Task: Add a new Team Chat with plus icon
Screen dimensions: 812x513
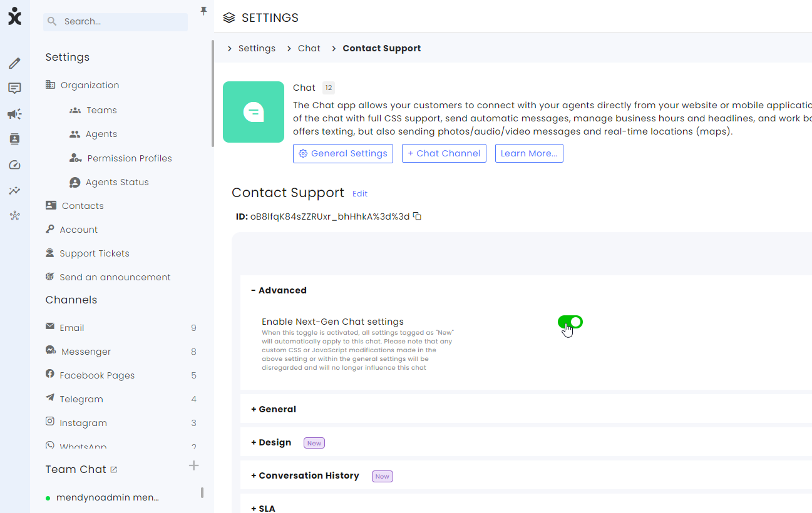Action: point(194,465)
